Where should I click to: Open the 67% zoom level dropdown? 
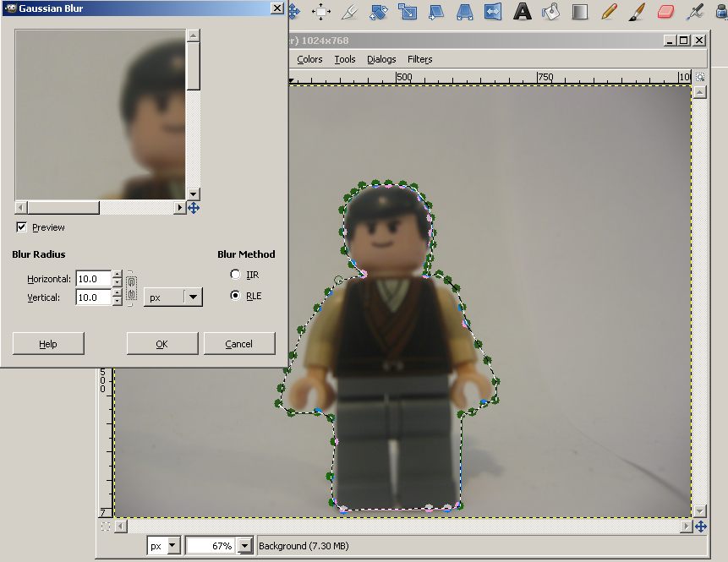tap(244, 546)
